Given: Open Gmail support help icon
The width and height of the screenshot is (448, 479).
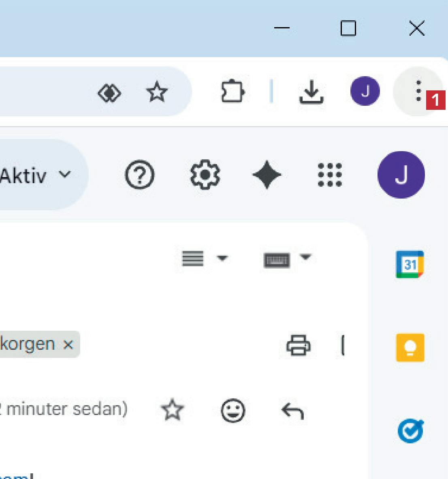Looking at the screenshot, I should tap(139, 175).
